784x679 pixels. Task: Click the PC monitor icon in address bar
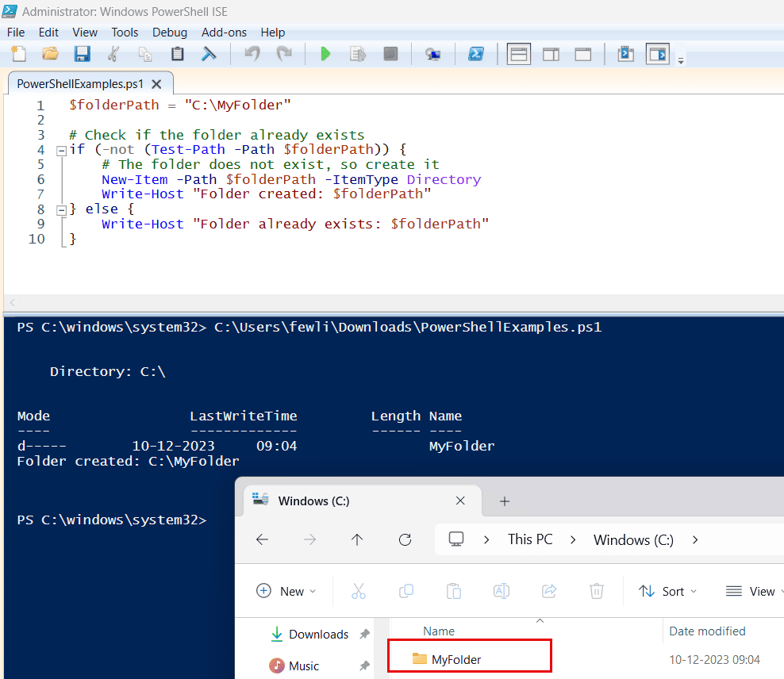(456, 539)
